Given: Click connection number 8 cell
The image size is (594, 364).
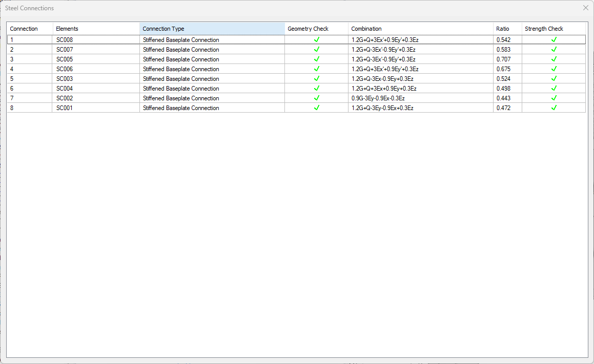Looking at the screenshot, I should pos(30,108).
